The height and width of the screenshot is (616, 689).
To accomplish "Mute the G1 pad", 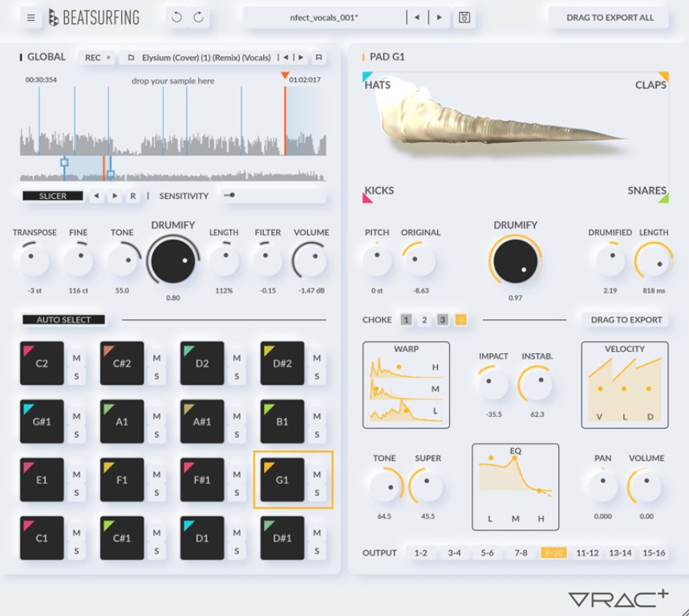I will (x=317, y=475).
